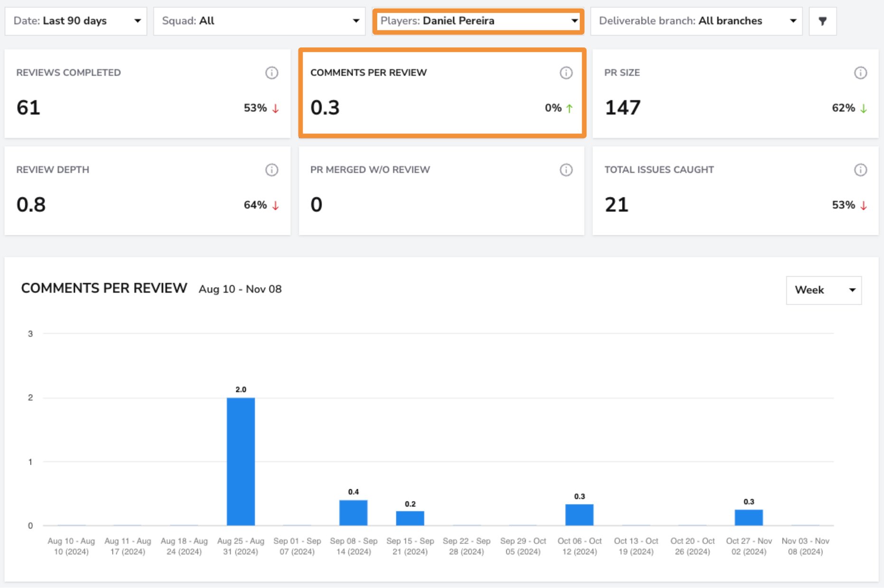Open Total Issues Caught info icon
Viewport: 884px width, 588px height.
point(860,170)
